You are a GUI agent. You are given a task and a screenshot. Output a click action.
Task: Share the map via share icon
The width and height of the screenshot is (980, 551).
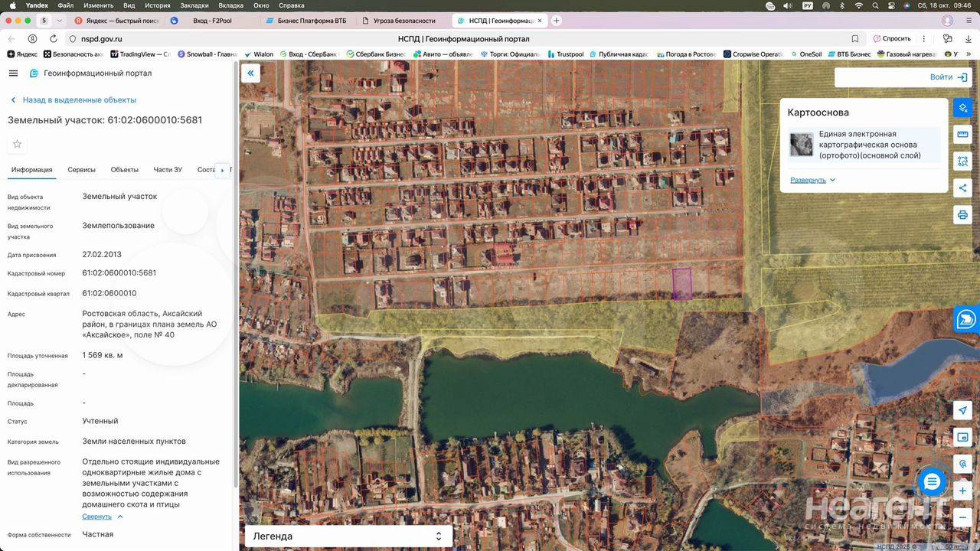click(962, 188)
